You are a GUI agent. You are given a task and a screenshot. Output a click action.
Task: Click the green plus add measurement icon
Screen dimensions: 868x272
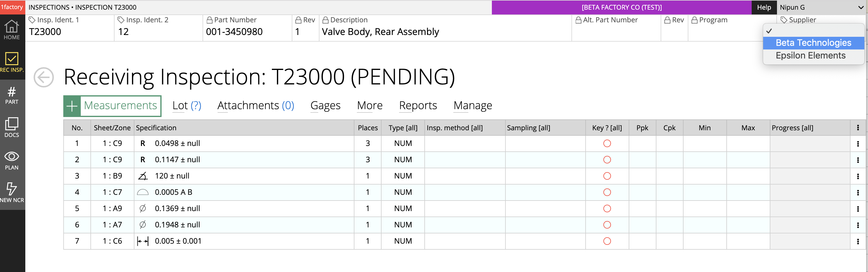pos(72,106)
